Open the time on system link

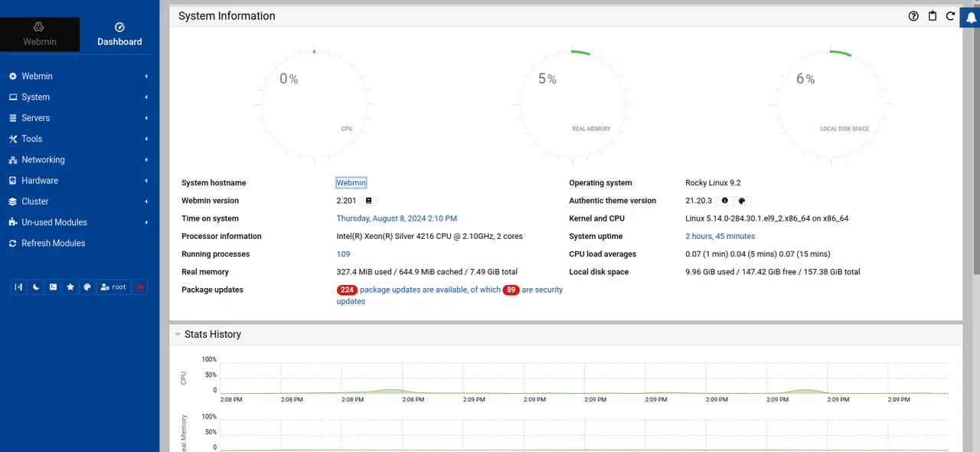point(397,218)
